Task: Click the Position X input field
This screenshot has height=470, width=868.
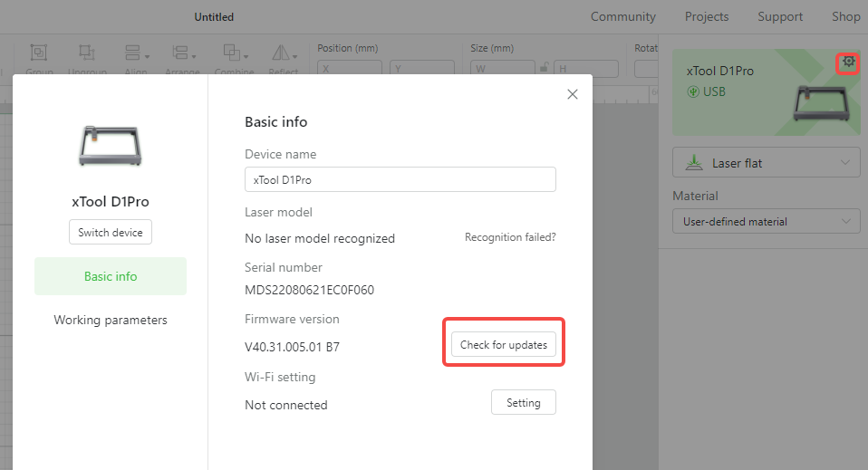Action: pyautogui.click(x=350, y=68)
